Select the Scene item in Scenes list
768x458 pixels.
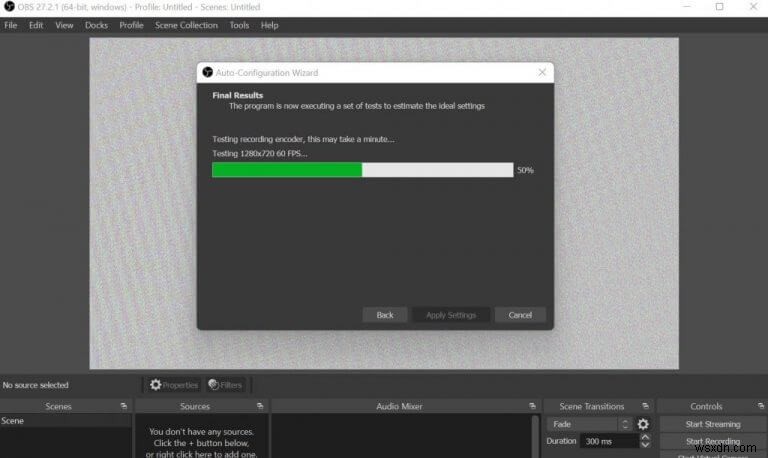66,421
